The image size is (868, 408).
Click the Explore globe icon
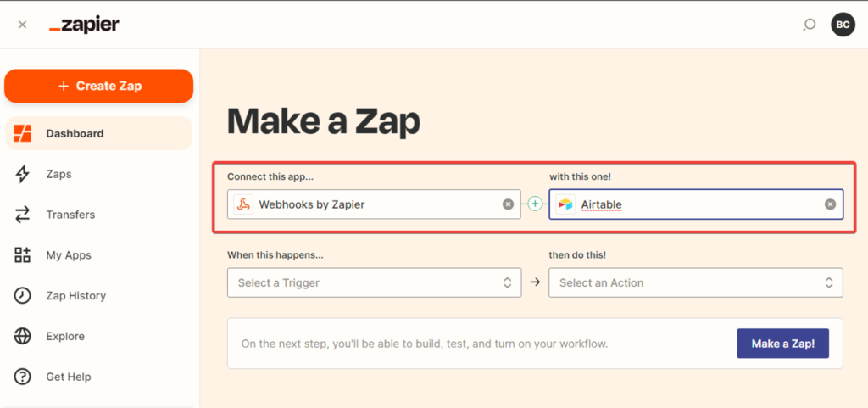point(22,336)
